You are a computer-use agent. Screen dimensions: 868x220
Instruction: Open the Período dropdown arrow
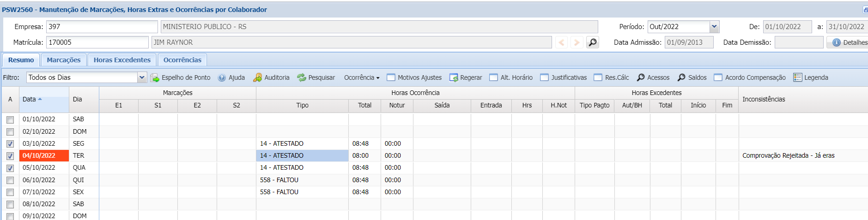point(714,27)
